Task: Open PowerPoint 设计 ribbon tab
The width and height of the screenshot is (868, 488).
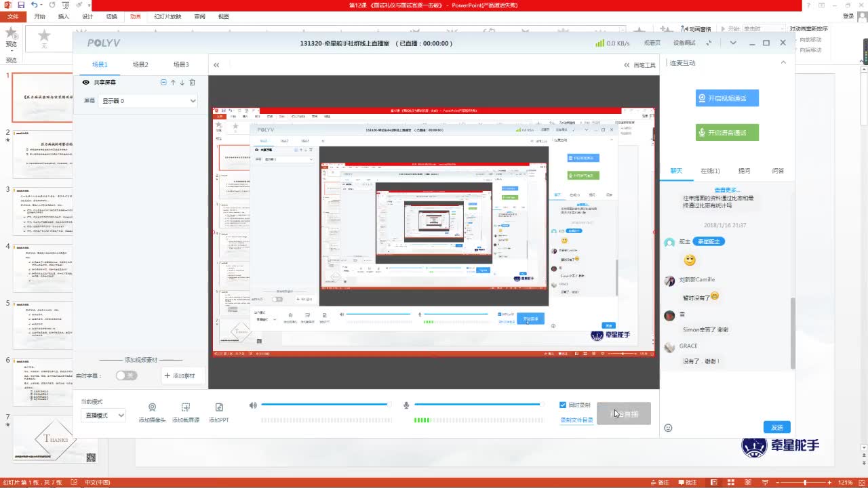Action: point(87,16)
